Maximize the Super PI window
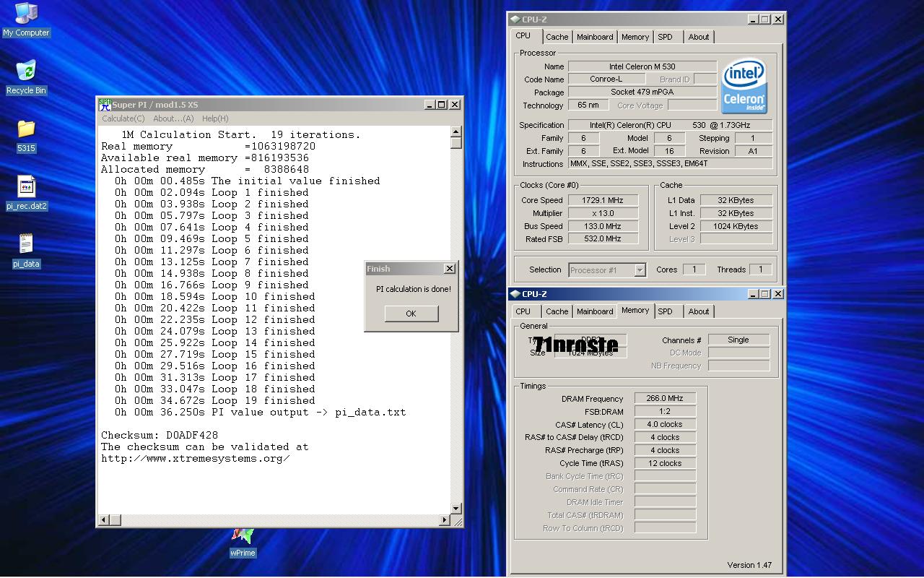924x578 pixels. (x=441, y=105)
